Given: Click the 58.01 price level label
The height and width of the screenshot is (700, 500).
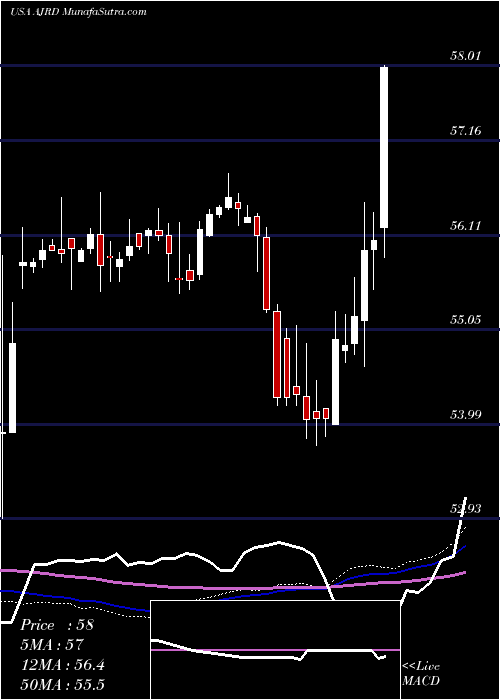Looking at the screenshot, I should [466, 56].
